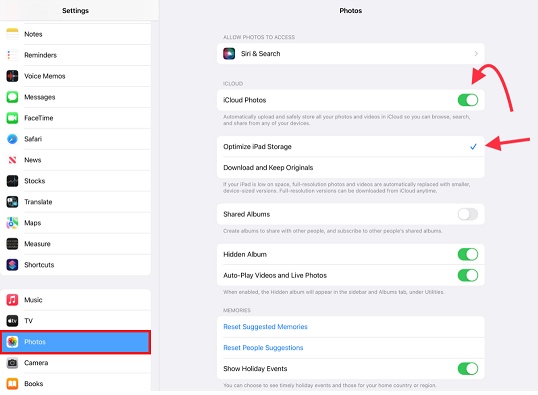Select TV label in sidebar
Viewport: 538px width, 395px height.
28,321
